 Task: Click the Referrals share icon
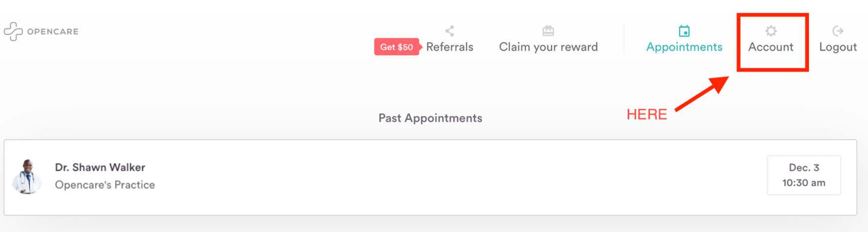tap(450, 31)
